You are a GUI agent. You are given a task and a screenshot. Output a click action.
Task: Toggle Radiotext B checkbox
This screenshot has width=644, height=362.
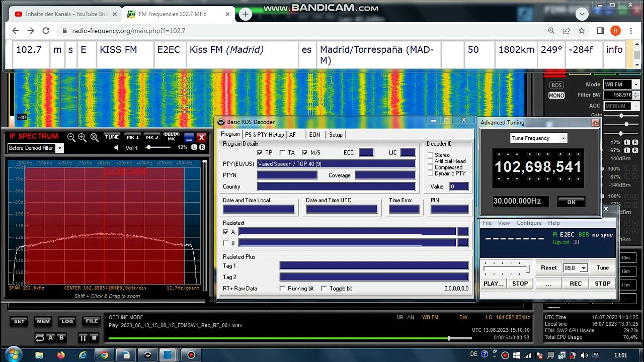tap(225, 243)
